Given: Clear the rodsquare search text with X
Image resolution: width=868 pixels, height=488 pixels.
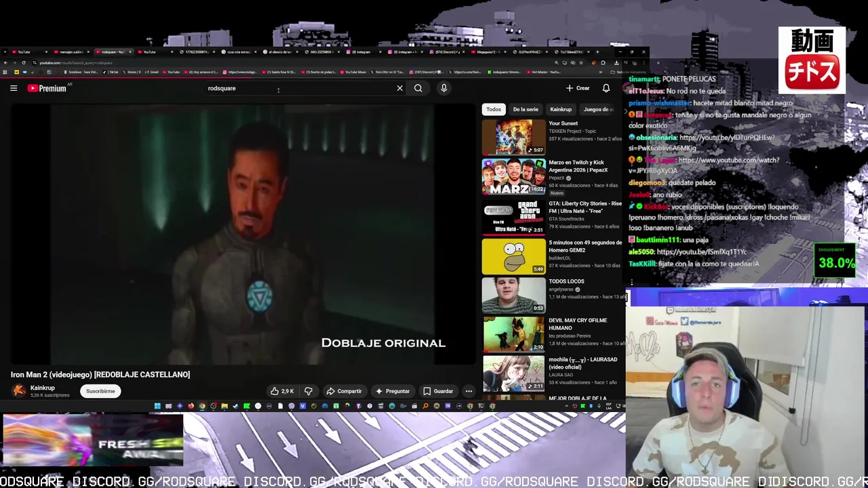Looking at the screenshot, I should [x=399, y=88].
